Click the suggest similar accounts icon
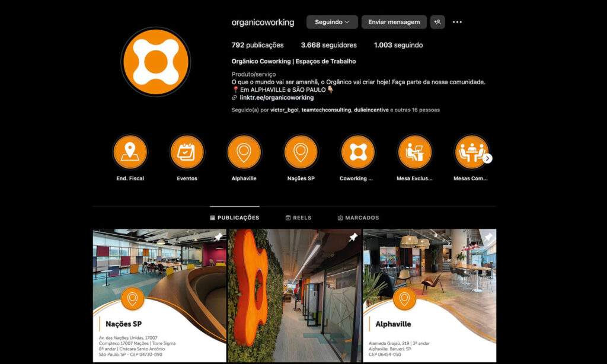This screenshot has height=364, width=607. tap(437, 22)
